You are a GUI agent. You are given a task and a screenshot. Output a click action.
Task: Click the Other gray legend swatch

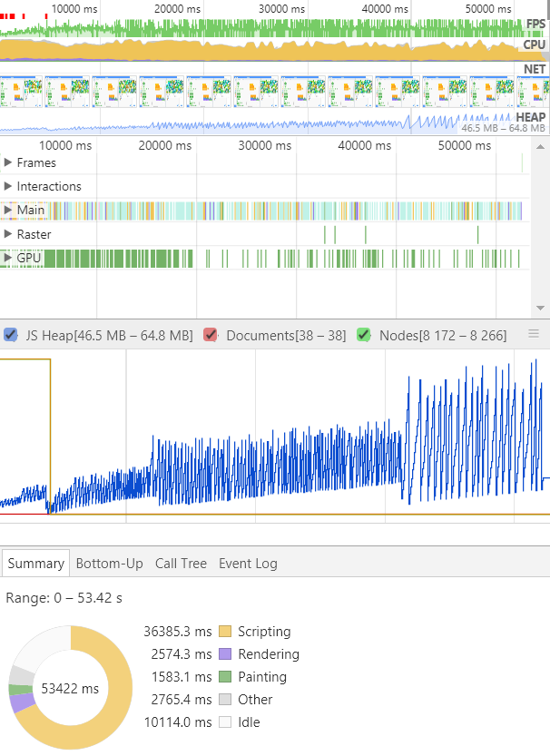pos(225,699)
